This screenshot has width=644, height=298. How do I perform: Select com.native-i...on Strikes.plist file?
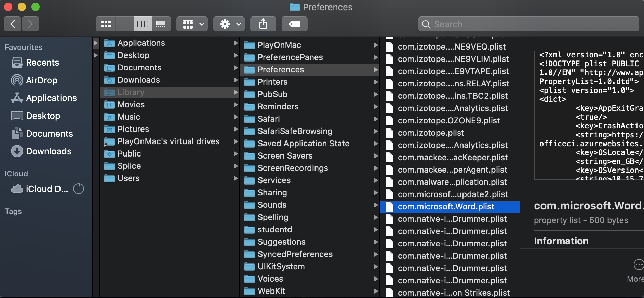tap(450, 293)
